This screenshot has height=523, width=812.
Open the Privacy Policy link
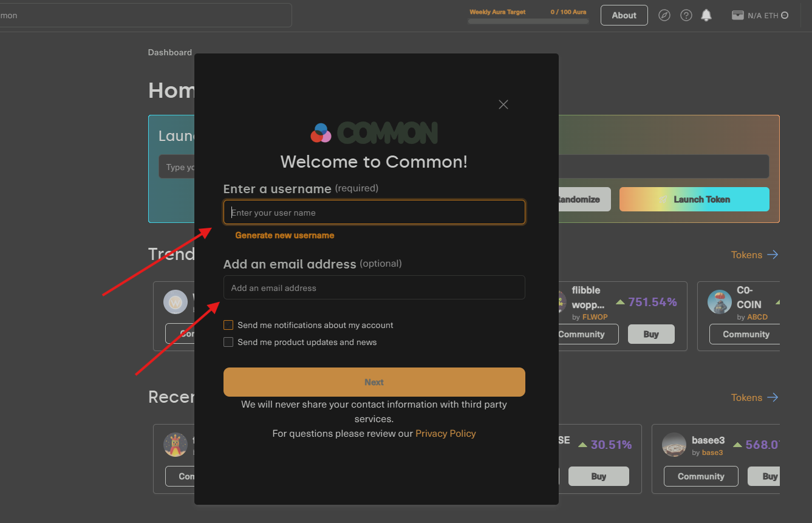[445, 433]
